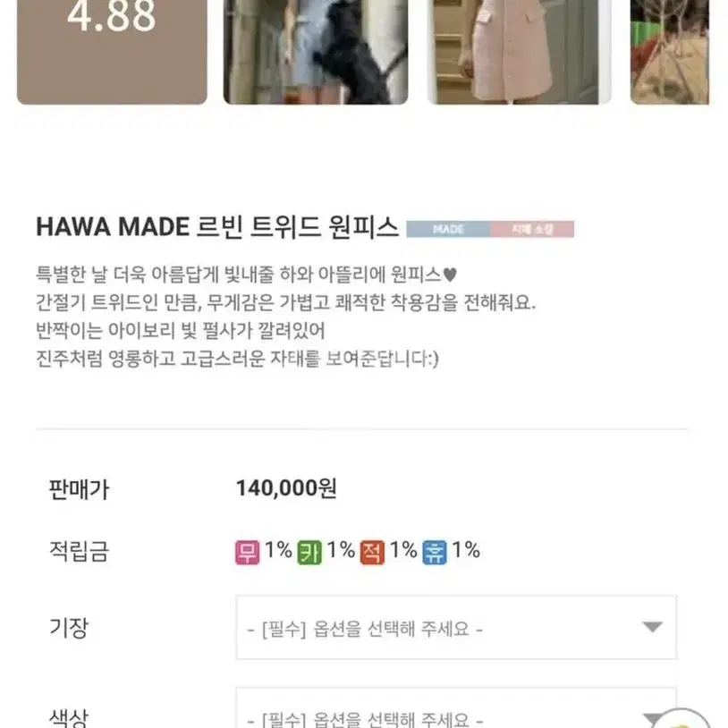This screenshot has height=728, width=728.
Task: Click the blue 휴 reward badge icon
Action: 435,552
